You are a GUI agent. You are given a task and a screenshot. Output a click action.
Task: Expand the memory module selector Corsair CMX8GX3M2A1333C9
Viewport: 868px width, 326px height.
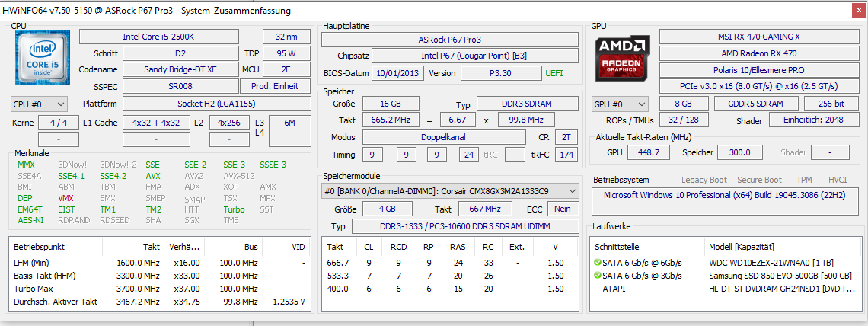coord(449,191)
